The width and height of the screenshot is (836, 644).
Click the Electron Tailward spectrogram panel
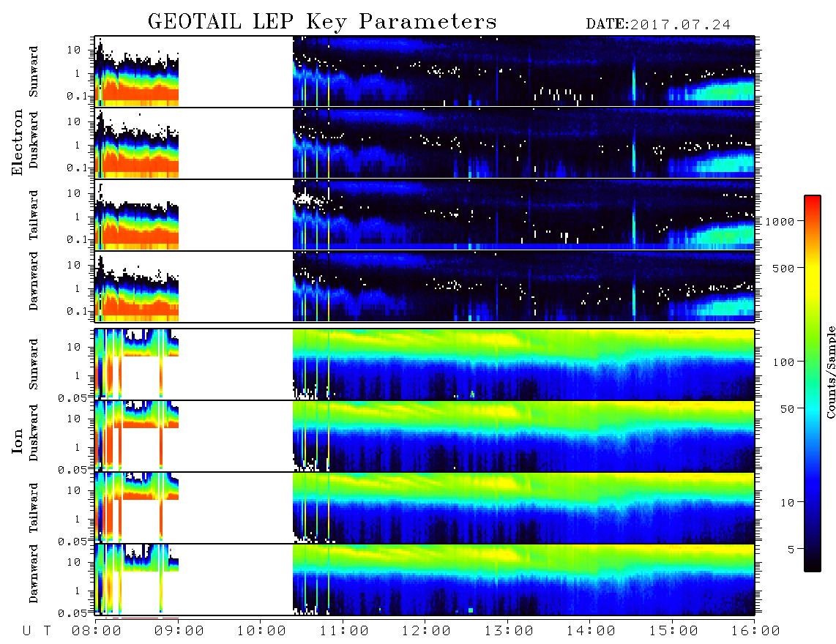(x=425, y=215)
